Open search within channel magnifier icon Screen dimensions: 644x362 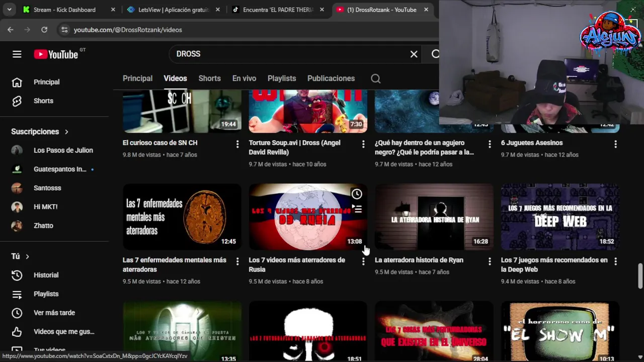(376, 78)
